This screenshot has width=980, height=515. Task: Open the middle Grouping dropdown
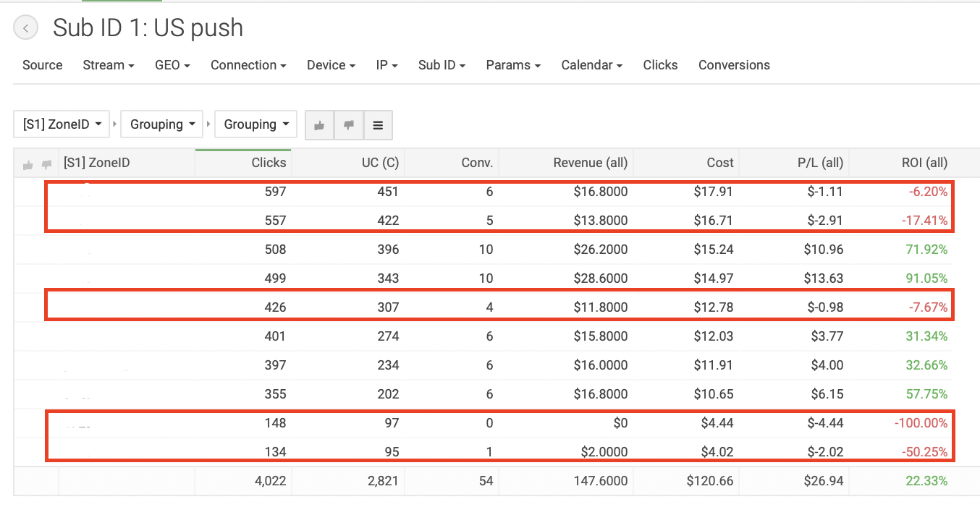(162, 124)
